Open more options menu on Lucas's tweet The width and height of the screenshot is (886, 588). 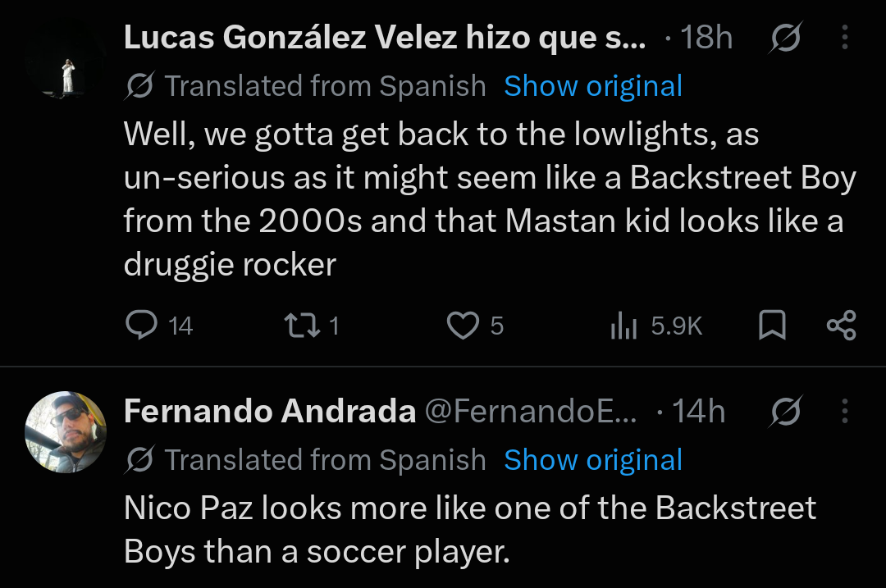(844, 37)
